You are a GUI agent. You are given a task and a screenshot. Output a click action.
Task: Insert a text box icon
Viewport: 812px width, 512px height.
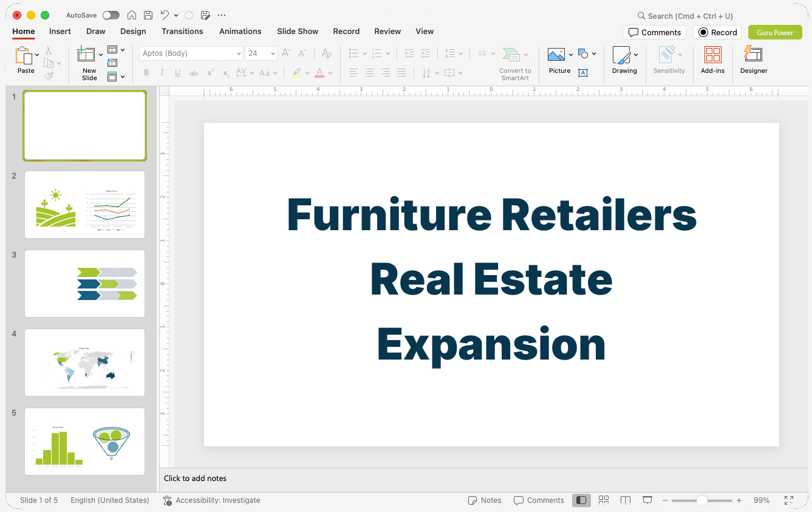583,73
